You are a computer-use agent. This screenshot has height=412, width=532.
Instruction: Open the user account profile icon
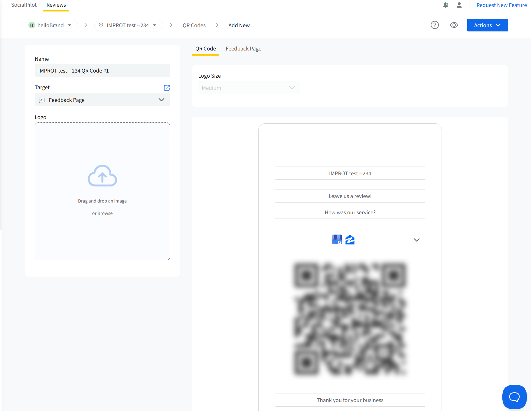459,5
